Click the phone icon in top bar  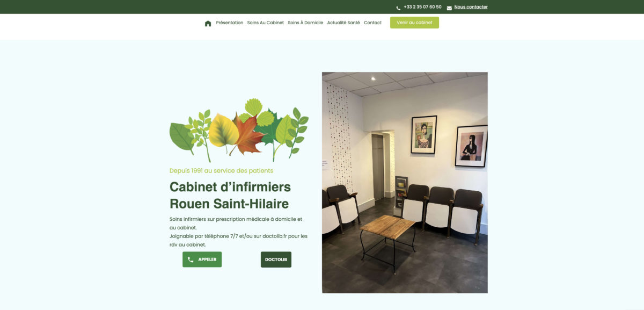(398, 8)
